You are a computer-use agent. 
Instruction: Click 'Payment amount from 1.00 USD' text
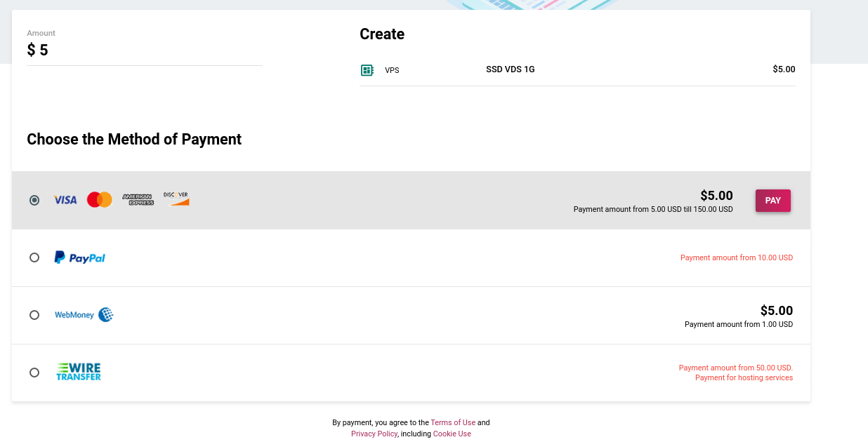(739, 324)
